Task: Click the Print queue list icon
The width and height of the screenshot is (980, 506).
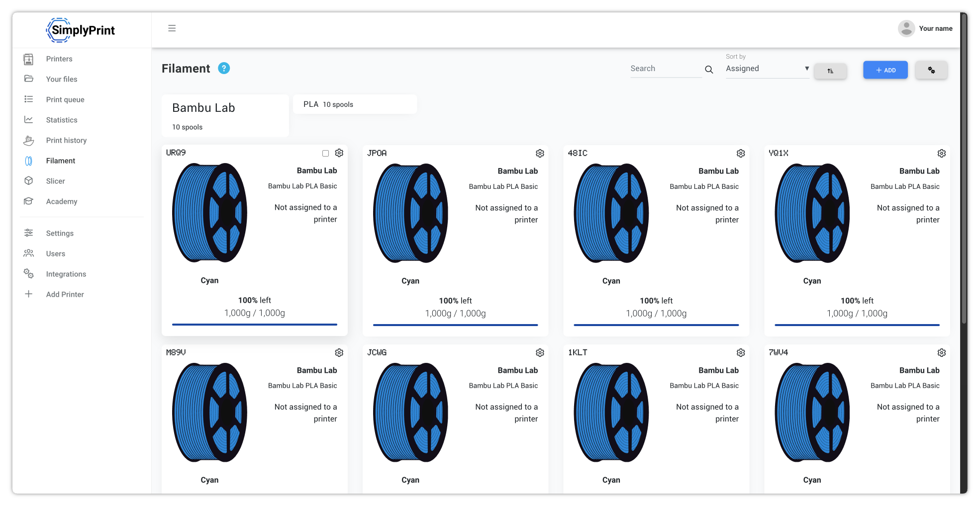Action: (29, 99)
